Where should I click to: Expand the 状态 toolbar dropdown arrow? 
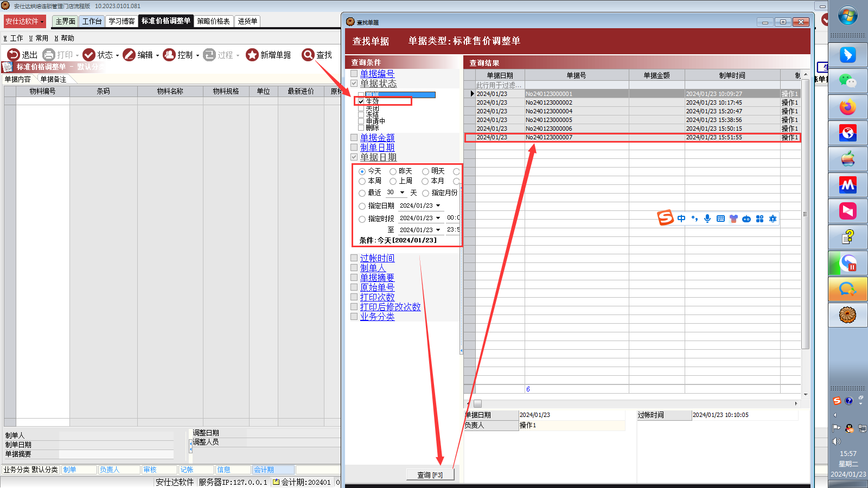pyautogui.click(x=117, y=55)
